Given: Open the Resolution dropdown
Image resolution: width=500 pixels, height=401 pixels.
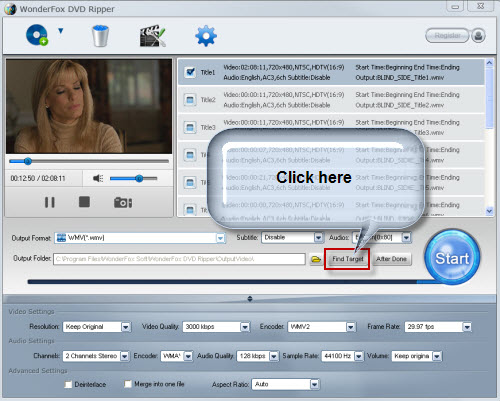Looking at the screenshot, I should pos(126,327).
